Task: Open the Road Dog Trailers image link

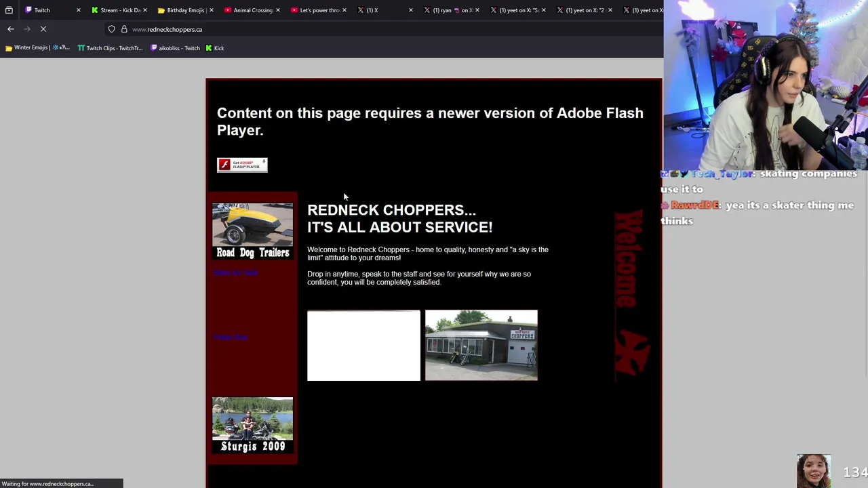Action: pos(252,231)
